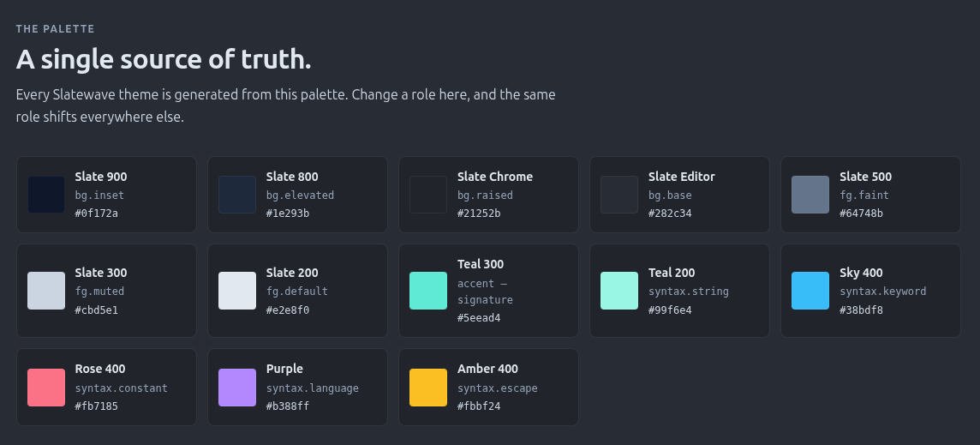Click the Teal 200 color swatch
Screen dimensions: 980x445
(x=619, y=291)
